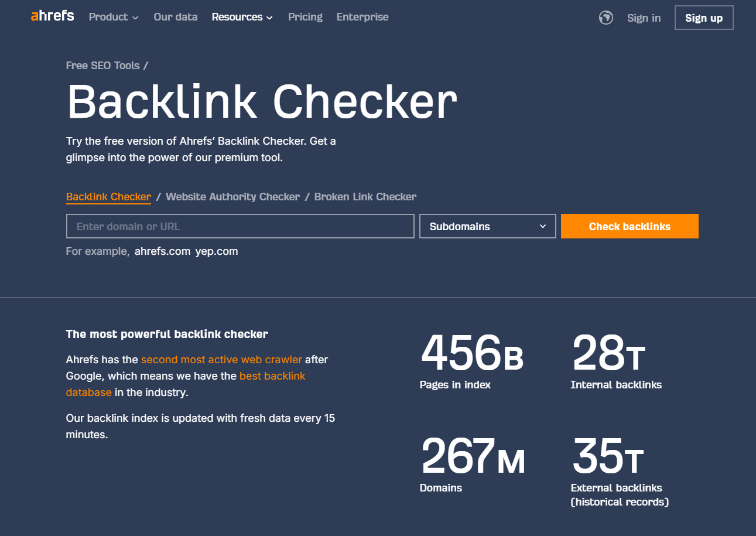Click Sign in

tap(644, 18)
